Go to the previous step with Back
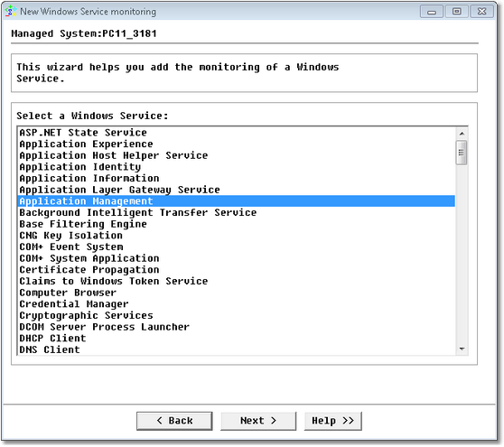This screenshot has width=504, height=447. [174, 421]
